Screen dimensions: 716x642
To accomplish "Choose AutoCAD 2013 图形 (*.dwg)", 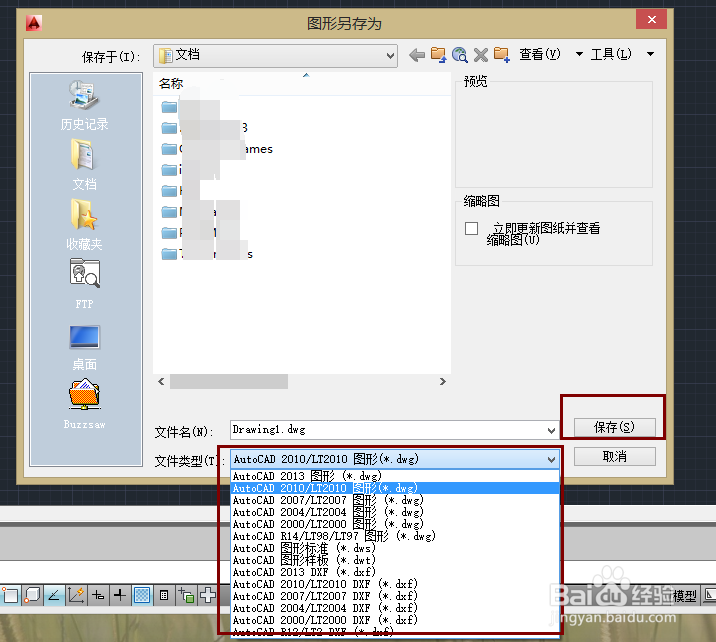I will 395,476.
